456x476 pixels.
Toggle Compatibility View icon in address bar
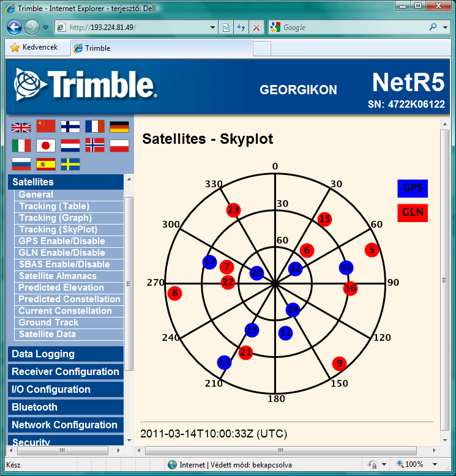(x=226, y=28)
